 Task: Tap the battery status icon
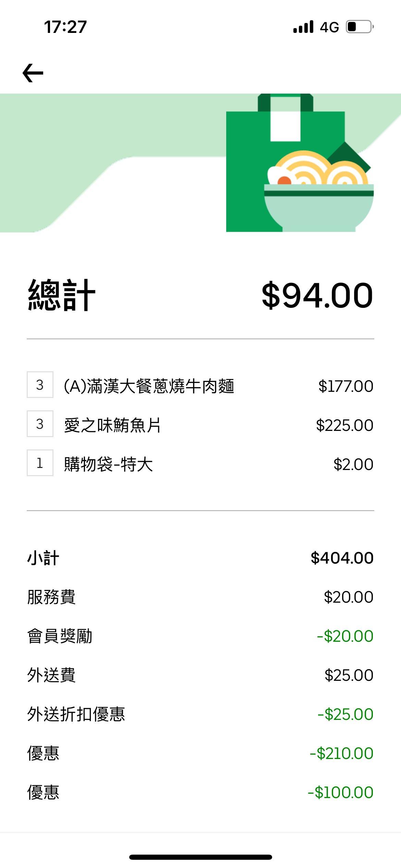click(x=360, y=27)
